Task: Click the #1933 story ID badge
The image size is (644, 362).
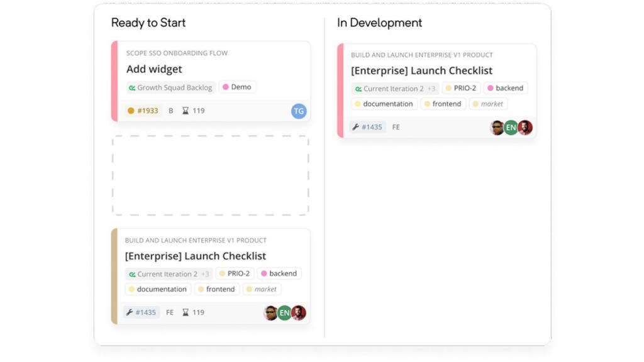Action: click(143, 111)
